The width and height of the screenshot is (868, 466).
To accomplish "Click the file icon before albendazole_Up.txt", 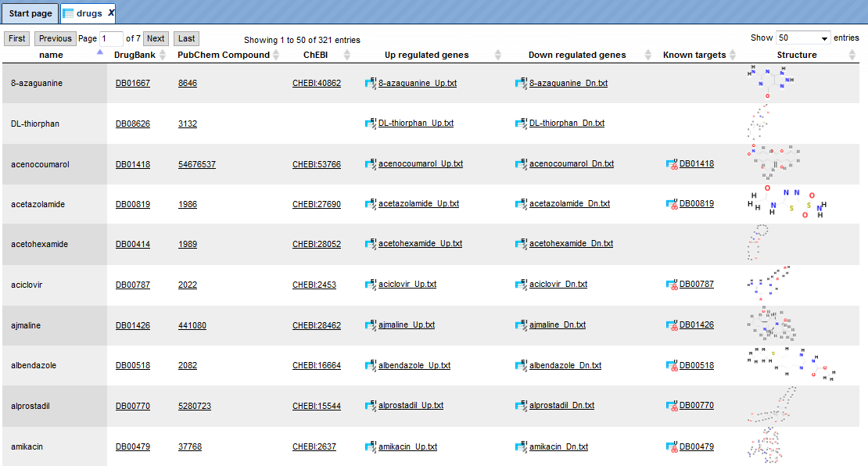I will click(371, 365).
